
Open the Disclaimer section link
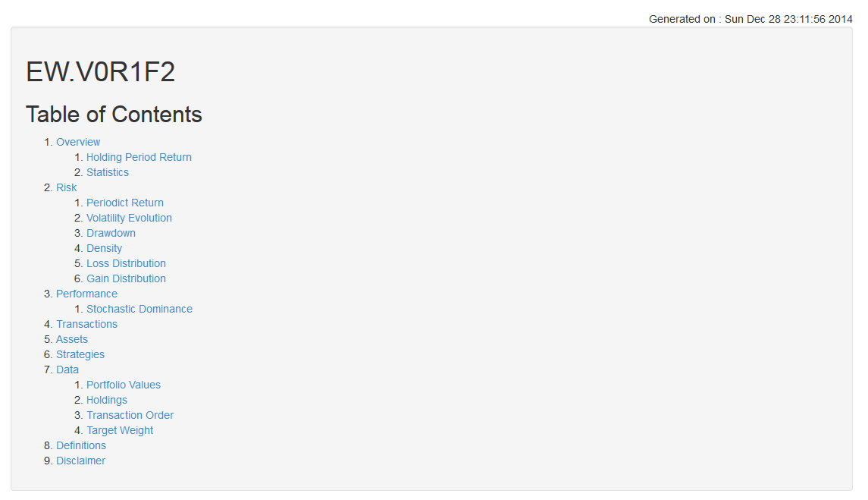[80, 461]
